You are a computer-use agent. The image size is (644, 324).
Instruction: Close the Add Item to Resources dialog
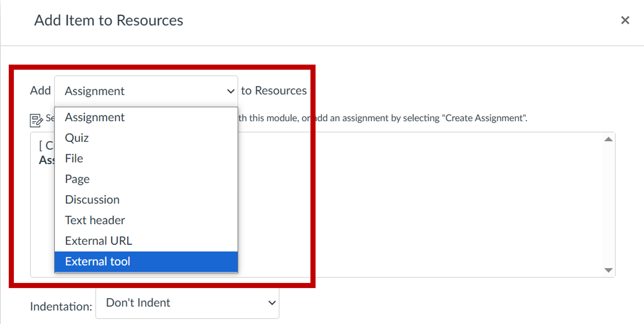pyautogui.click(x=625, y=20)
